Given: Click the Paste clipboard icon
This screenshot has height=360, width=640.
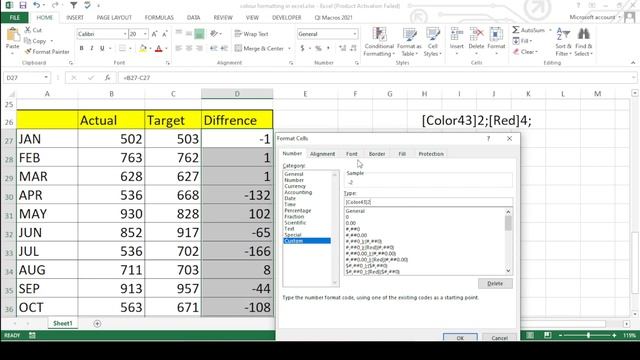Looking at the screenshot, I should coord(13,35).
